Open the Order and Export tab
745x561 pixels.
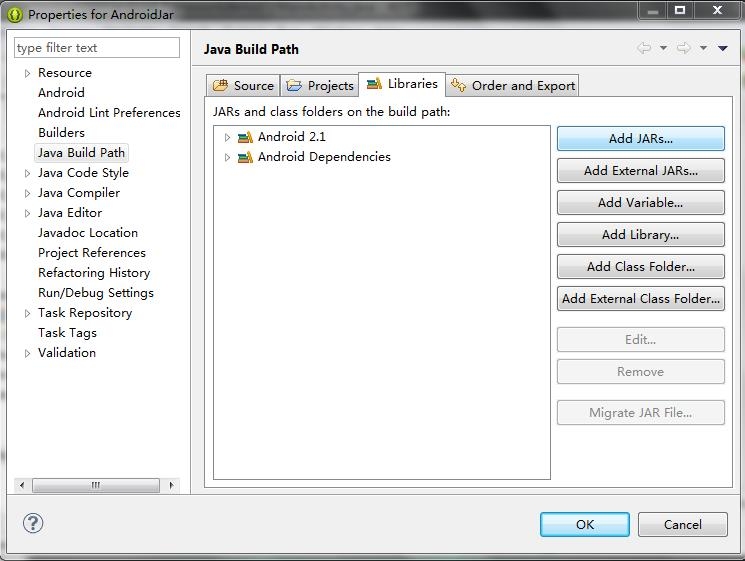tap(512, 86)
